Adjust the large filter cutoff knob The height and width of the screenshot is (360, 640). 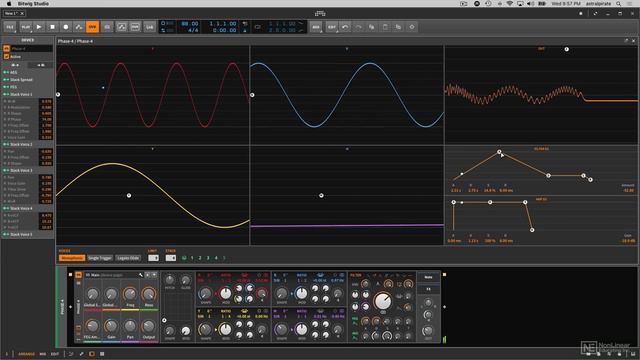coord(383,301)
